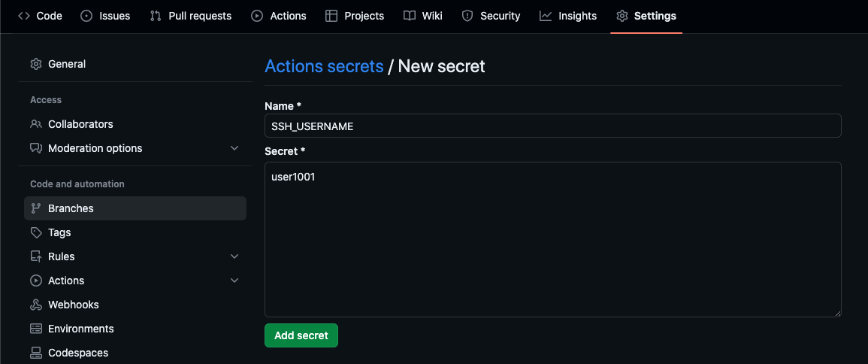Viewport: 868px width, 364px height.
Task: Click the Branches git-branch icon
Action: pyautogui.click(x=36, y=208)
